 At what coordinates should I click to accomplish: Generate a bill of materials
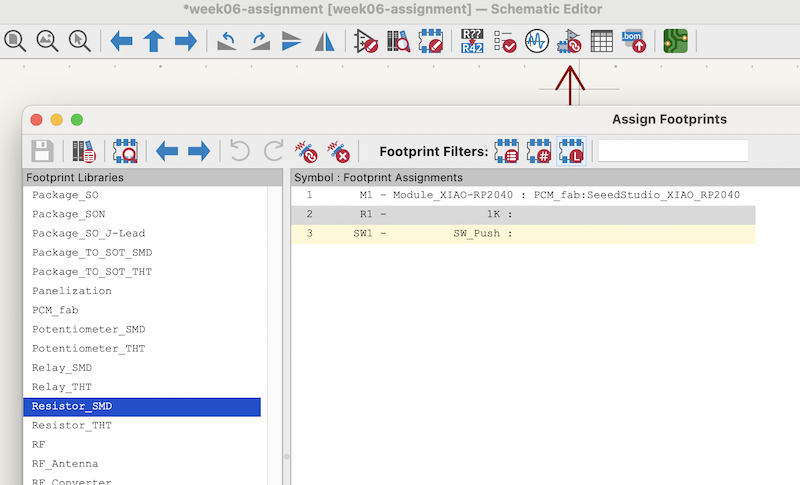pos(634,41)
